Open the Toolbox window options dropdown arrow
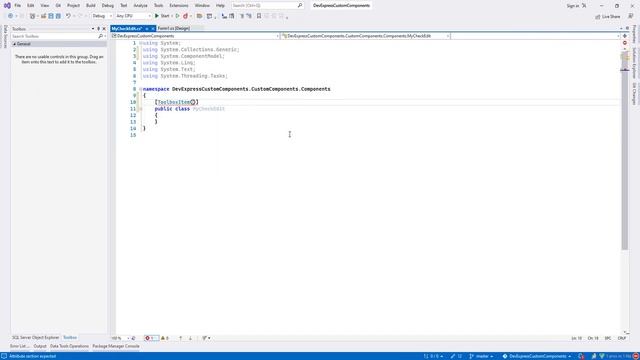Image resolution: width=640 pixels, height=360 pixels. point(93,29)
